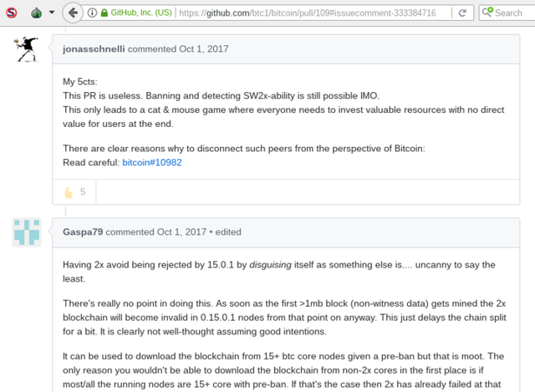Open the Gaspa79 username link
The image size is (535, 392).
(83, 232)
